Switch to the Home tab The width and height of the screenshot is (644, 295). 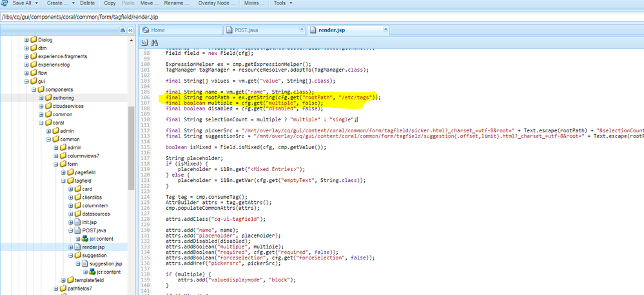pyautogui.click(x=158, y=30)
